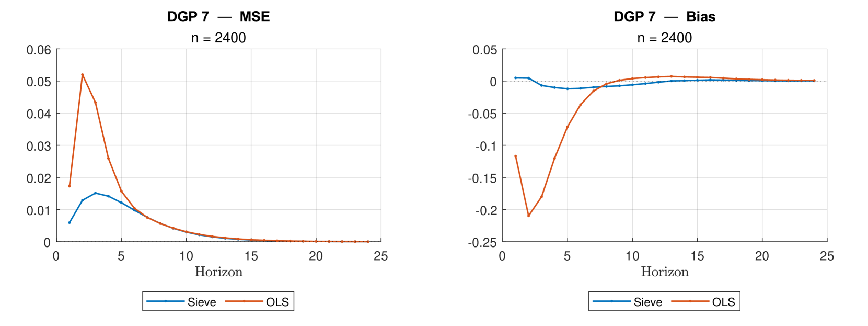The height and width of the screenshot is (326, 868).
Task: Click the 0.06 y-axis tick label in MSE plot
Action: click(x=39, y=50)
